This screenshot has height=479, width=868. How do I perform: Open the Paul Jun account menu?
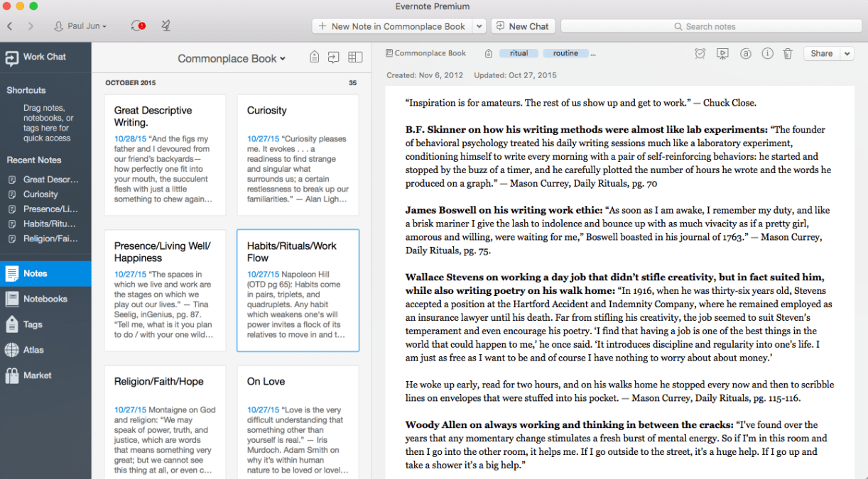80,26
